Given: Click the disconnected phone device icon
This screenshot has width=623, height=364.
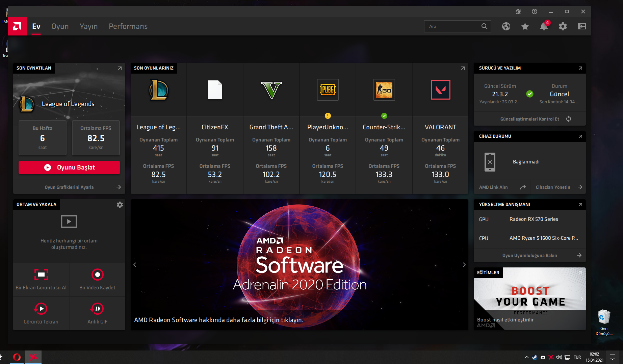Looking at the screenshot, I should click(x=490, y=162).
